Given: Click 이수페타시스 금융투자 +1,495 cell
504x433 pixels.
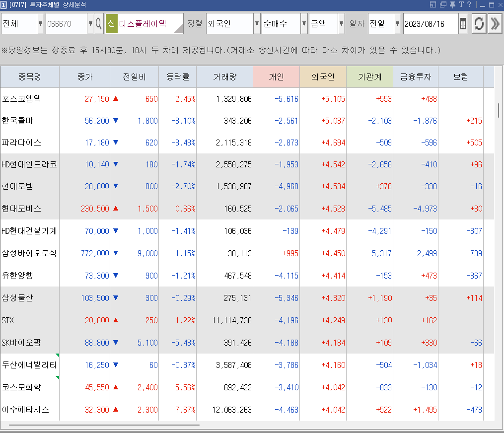Looking at the screenshot, I should tap(425, 410).
